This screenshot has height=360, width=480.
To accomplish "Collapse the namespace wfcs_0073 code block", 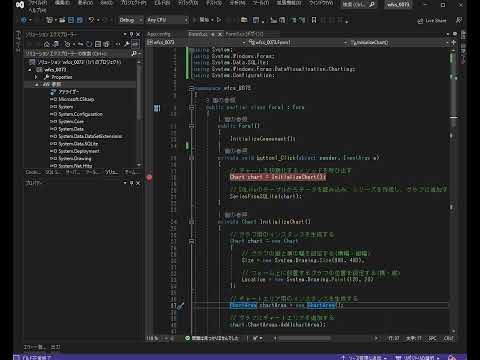I will [191, 88].
